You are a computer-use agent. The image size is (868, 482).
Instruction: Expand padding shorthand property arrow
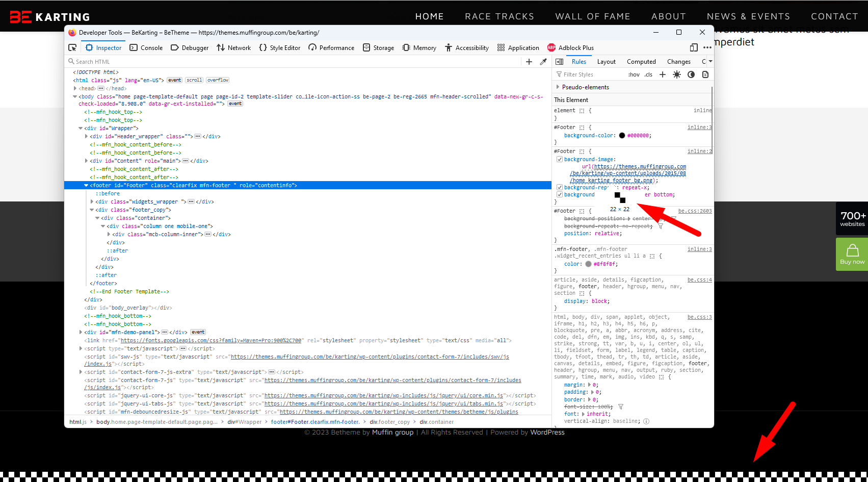pos(593,392)
